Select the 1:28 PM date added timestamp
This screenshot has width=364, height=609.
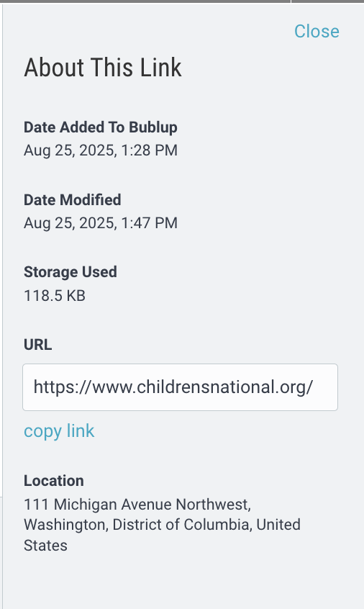(x=101, y=150)
